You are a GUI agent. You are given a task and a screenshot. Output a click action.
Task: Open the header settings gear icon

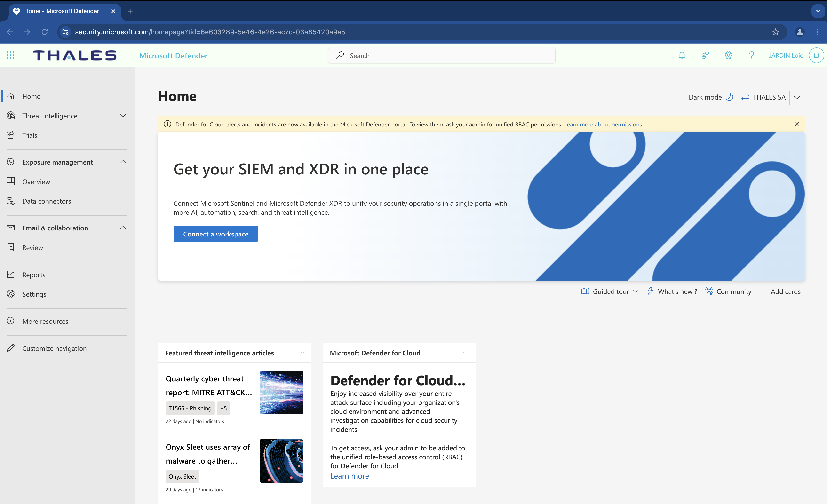[728, 55]
